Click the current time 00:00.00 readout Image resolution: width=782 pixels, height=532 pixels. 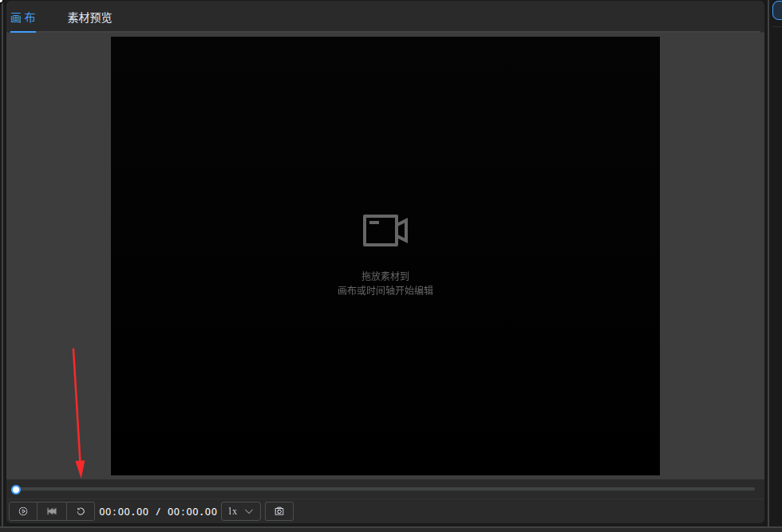[124, 511]
